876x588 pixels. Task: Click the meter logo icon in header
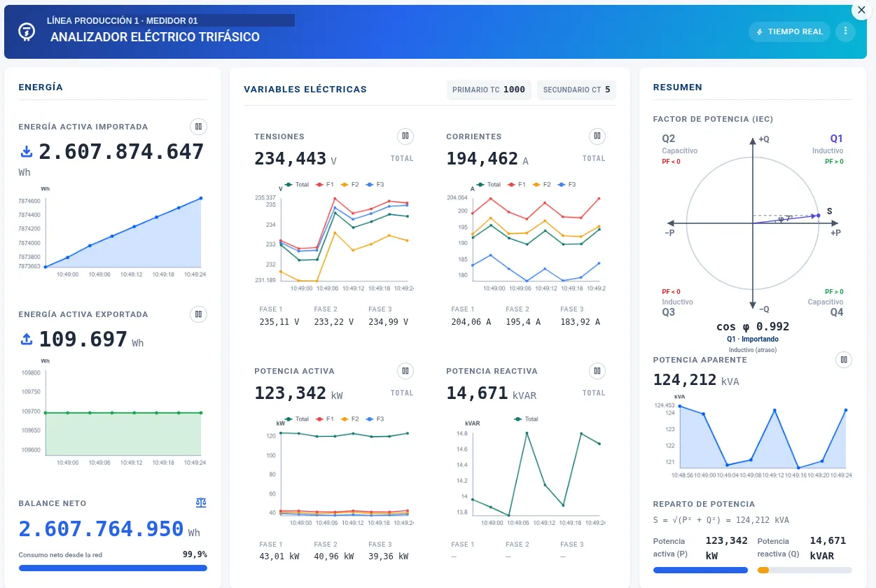coord(27,31)
